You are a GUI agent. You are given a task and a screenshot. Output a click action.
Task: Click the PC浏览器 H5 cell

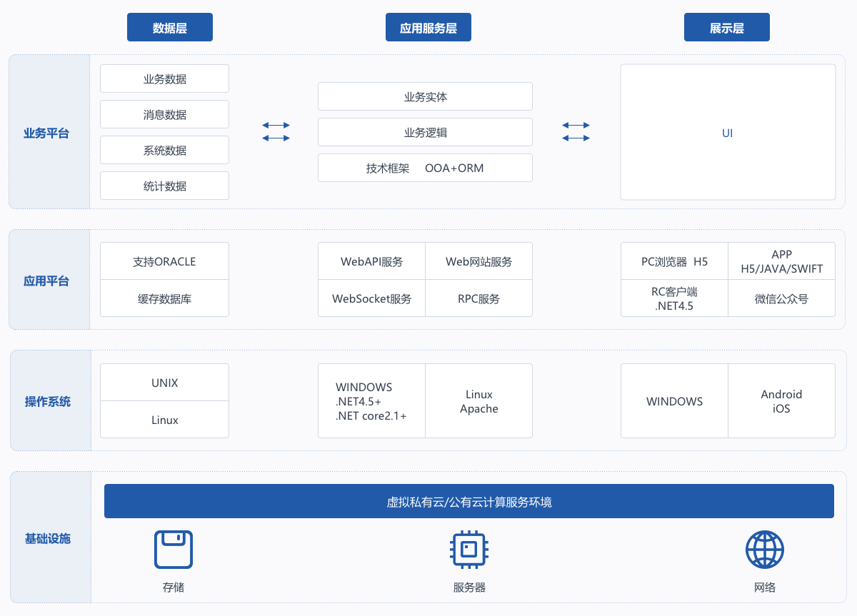coord(674,261)
